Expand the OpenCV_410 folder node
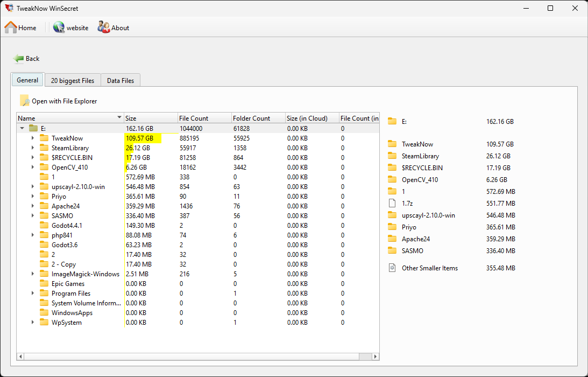Viewport: 588px width, 377px height. (33, 167)
